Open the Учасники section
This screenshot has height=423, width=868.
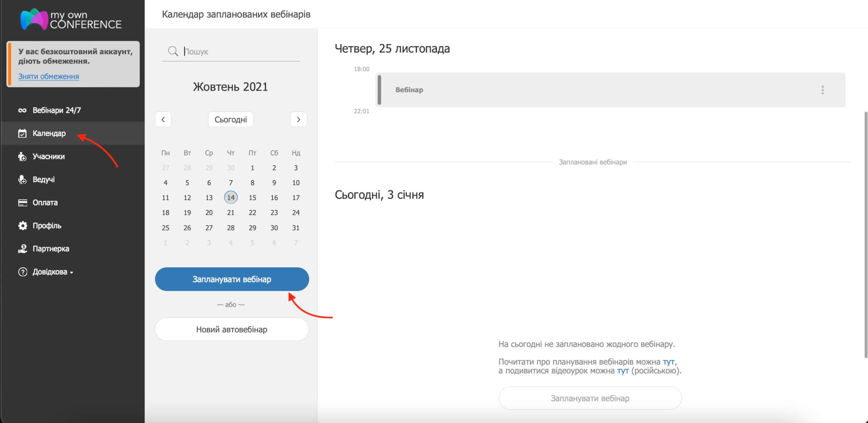(48, 156)
